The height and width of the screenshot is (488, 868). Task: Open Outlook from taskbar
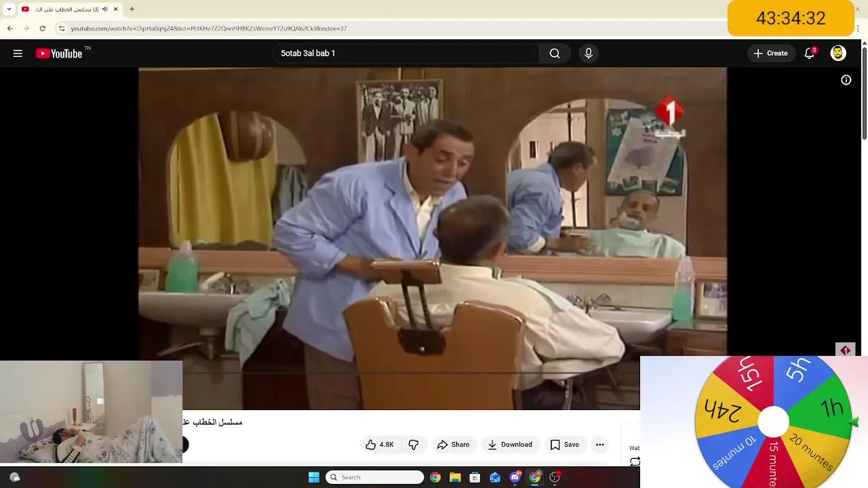[x=495, y=477]
